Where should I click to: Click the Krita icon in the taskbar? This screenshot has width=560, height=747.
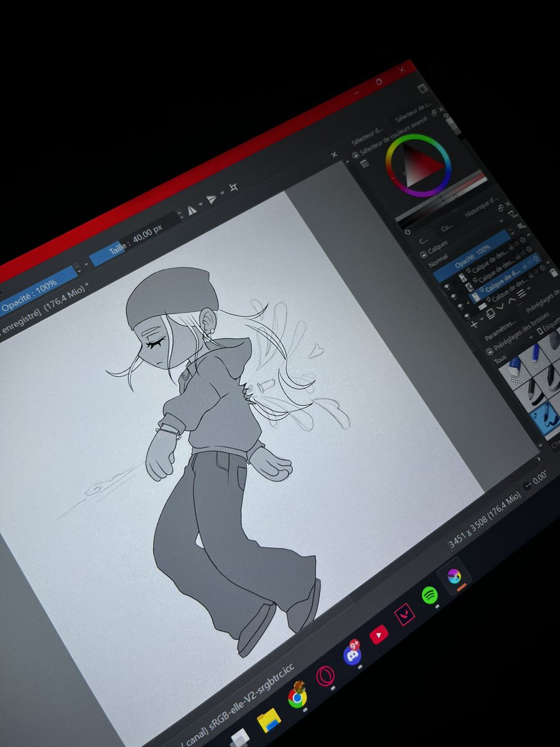[454, 576]
